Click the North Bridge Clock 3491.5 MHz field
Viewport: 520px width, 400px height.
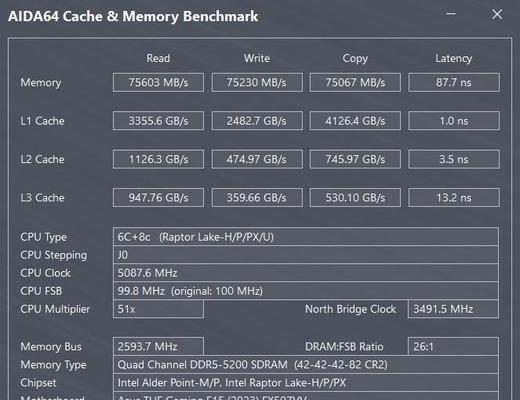tap(453, 309)
